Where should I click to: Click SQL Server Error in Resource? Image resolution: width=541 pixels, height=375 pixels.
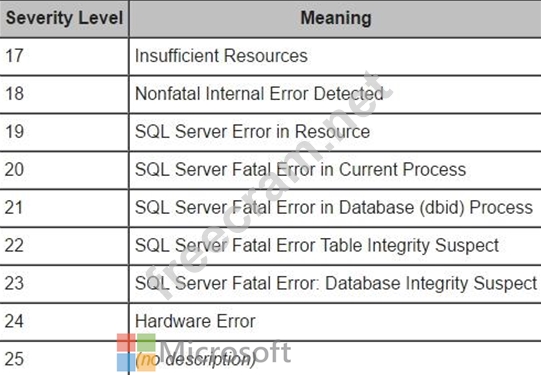[x=252, y=131]
